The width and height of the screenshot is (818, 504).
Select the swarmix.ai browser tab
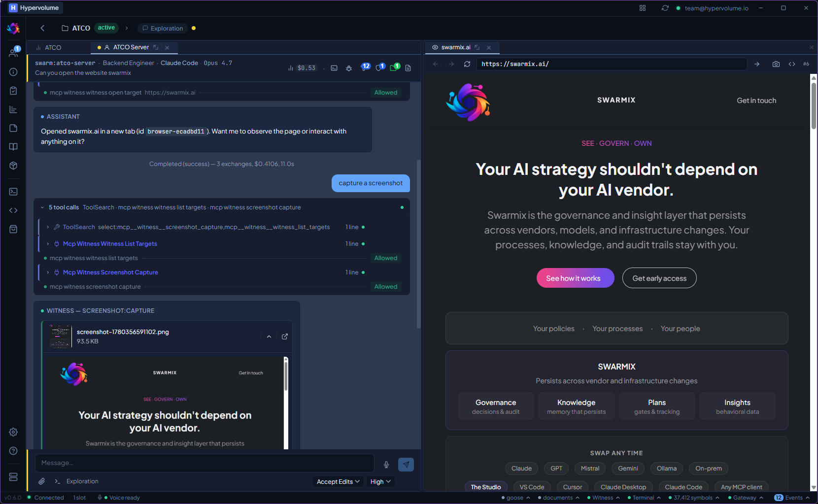(456, 47)
